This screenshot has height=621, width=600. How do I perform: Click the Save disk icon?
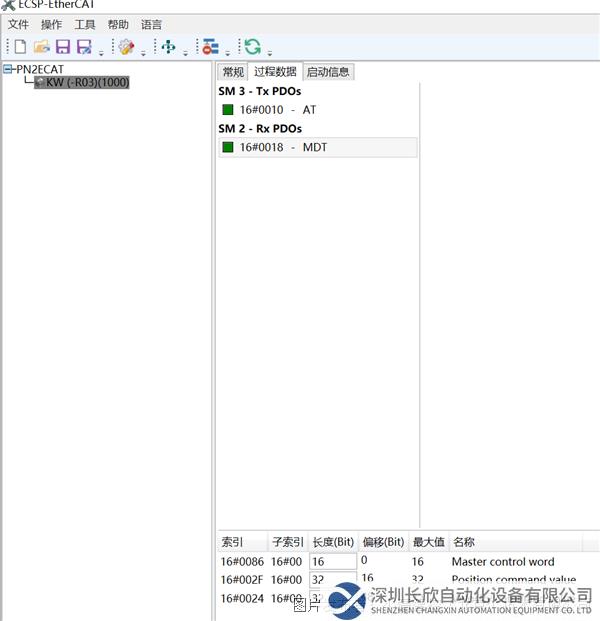tap(62, 47)
